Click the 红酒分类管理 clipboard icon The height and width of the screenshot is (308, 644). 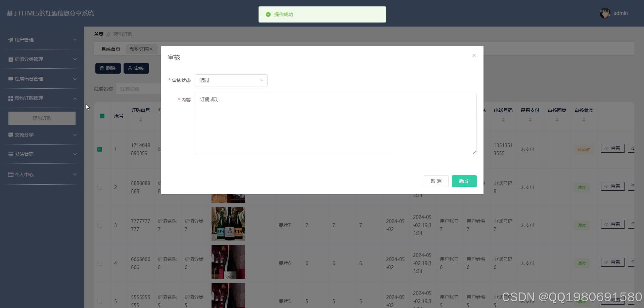point(11,59)
